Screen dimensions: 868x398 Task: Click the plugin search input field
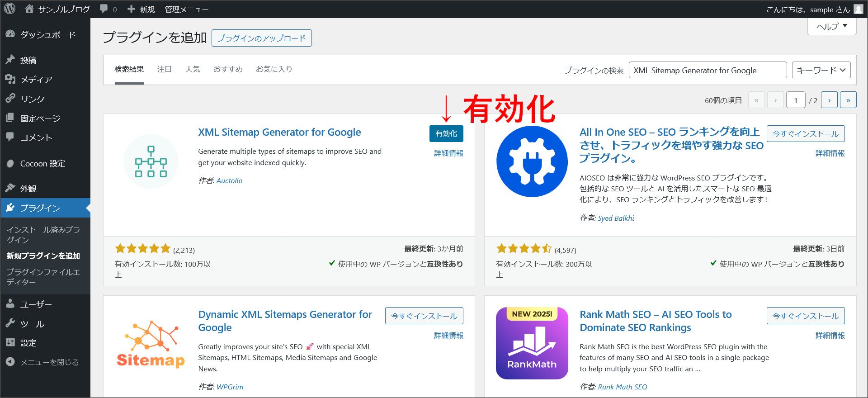pyautogui.click(x=708, y=70)
